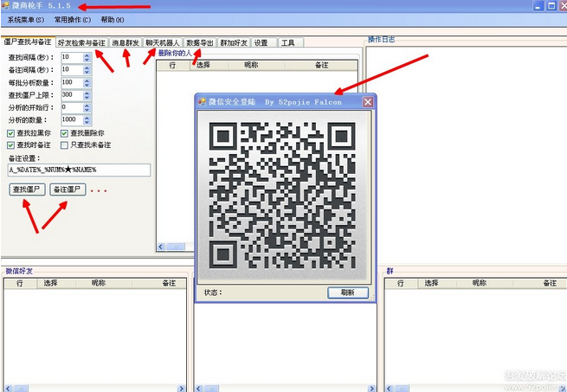
Task: Click the middle bottom panel scroll-left arrow
Action: pyautogui.click(x=199, y=389)
